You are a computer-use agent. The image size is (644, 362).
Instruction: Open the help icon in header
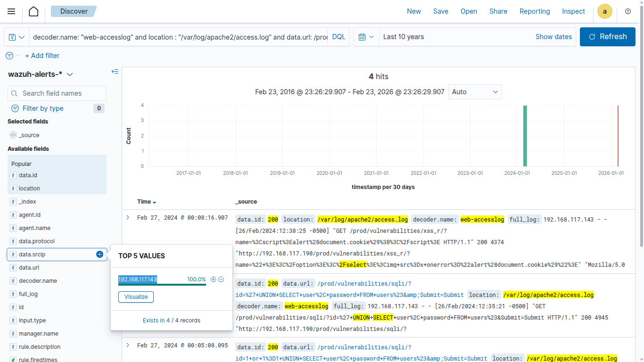[x=627, y=11]
